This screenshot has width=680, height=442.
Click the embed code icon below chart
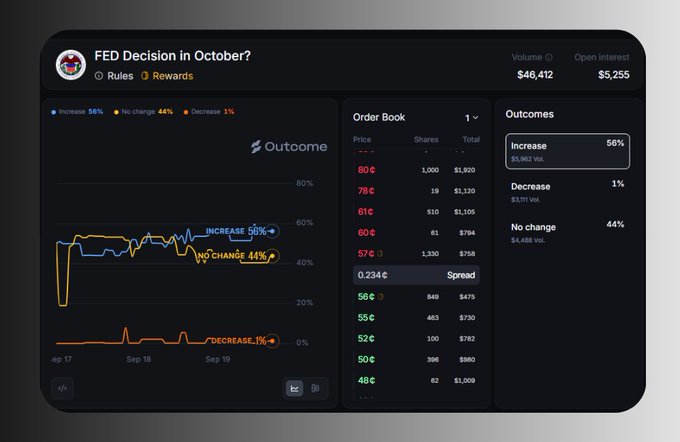point(62,388)
